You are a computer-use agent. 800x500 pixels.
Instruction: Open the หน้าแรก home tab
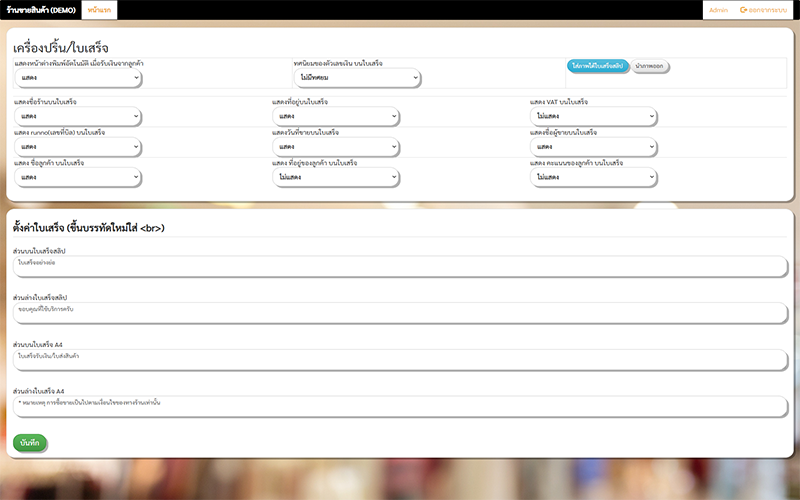[99, 10]
